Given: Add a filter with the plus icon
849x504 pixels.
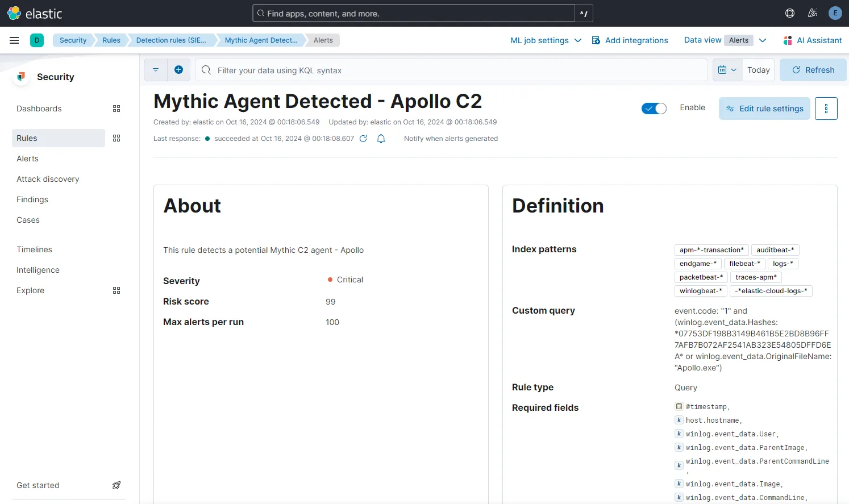Looking at the screenshot, I should point(179,69).
